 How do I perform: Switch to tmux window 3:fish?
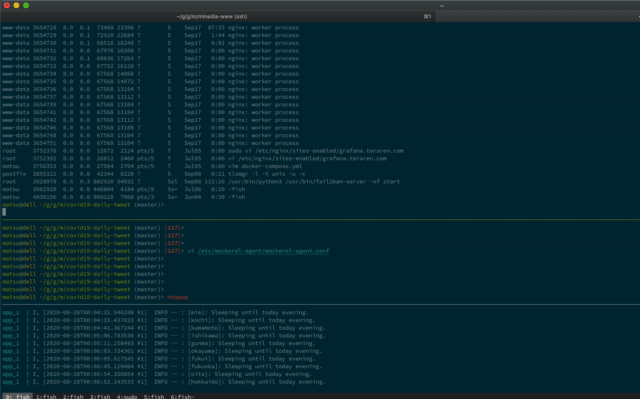[100, 397]
